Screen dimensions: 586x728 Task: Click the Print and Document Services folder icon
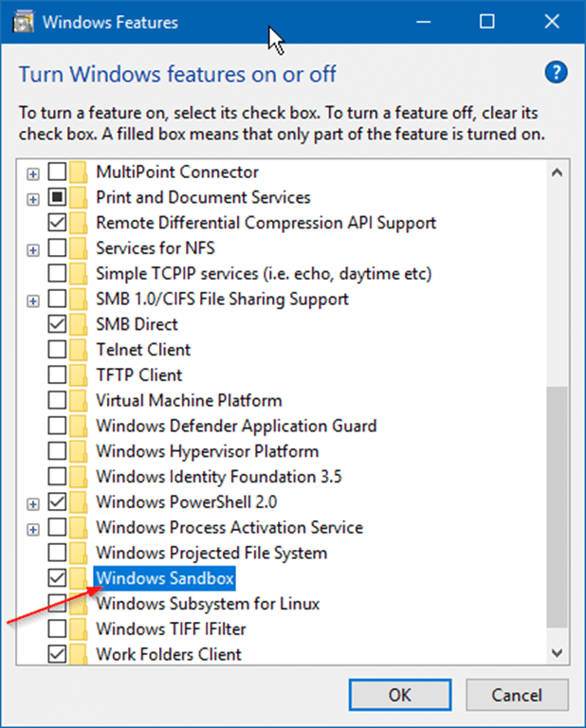[79, 197]
